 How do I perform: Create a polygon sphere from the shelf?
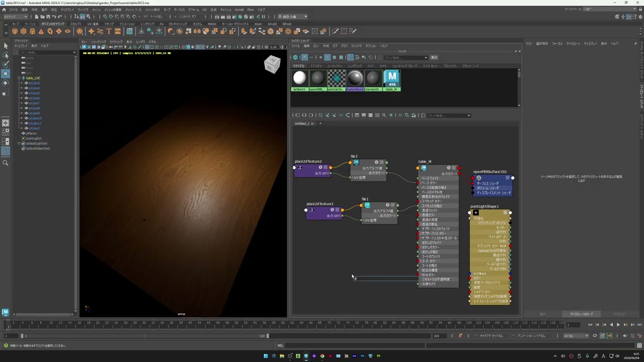[15, 31]
